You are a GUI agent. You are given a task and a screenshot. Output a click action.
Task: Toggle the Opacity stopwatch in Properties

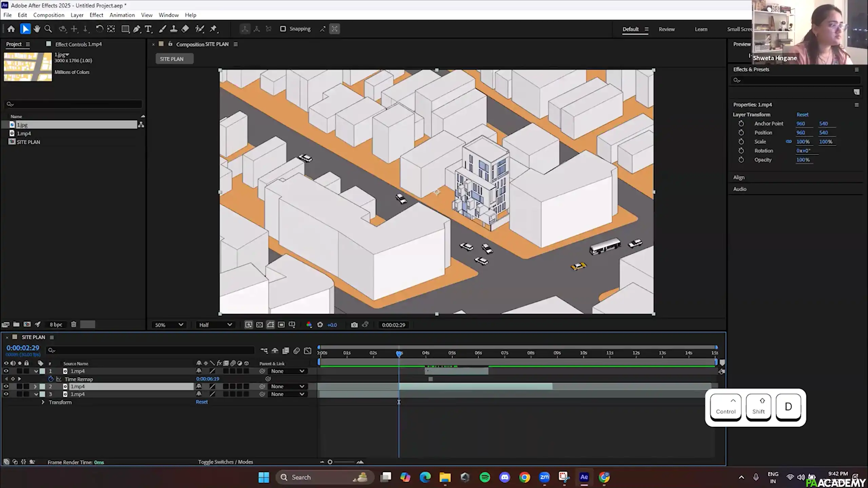click(x=741, y=160)
